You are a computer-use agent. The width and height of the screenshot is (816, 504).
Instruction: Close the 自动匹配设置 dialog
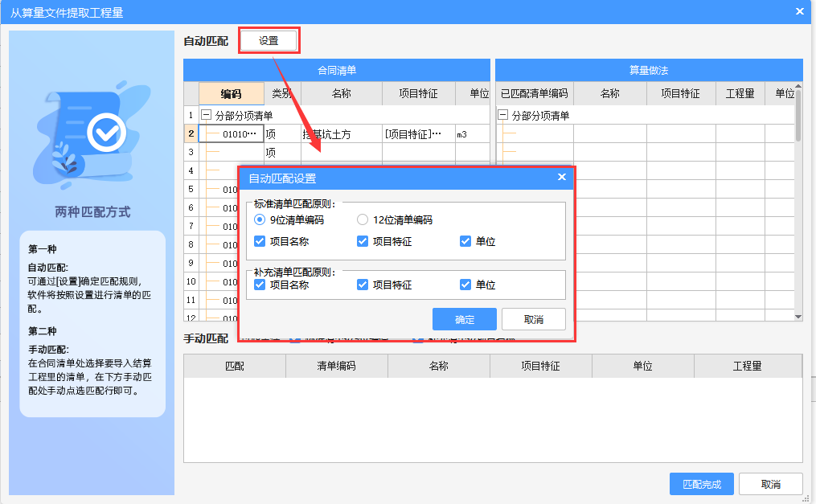[562, 178]
